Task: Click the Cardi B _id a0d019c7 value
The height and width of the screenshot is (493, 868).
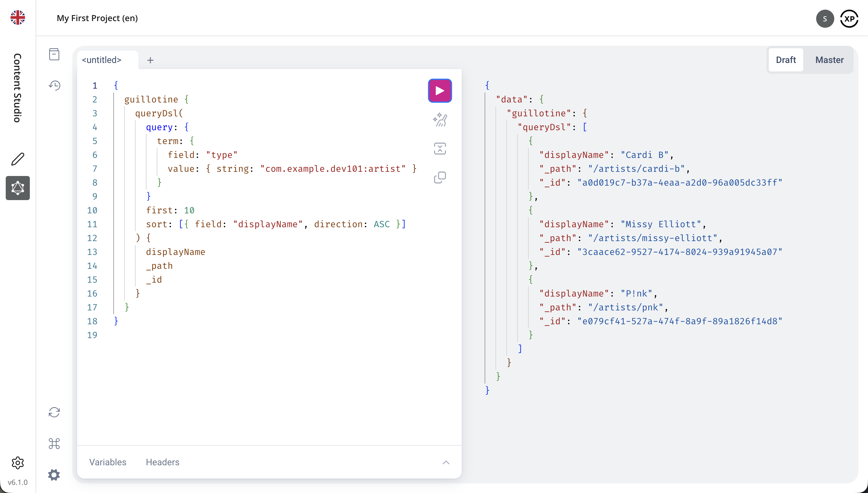Action: click(x=680, y=183)
